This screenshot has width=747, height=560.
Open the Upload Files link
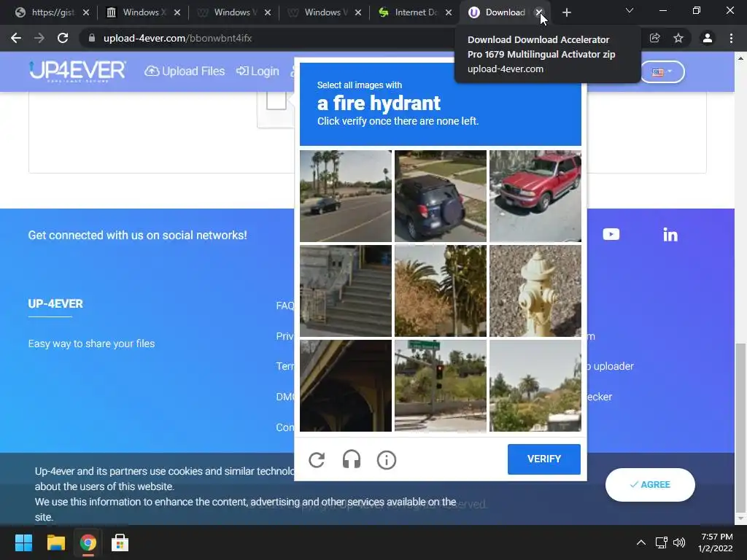(185, 71)
